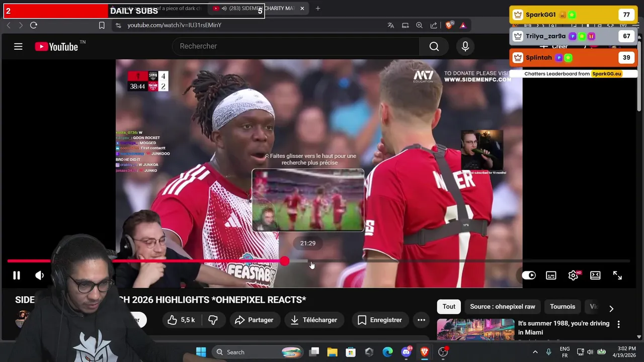Click the Trilya_zar9a leaderboard entry
The height and width of the screenshot is (362, 644).
click(573, 36)
